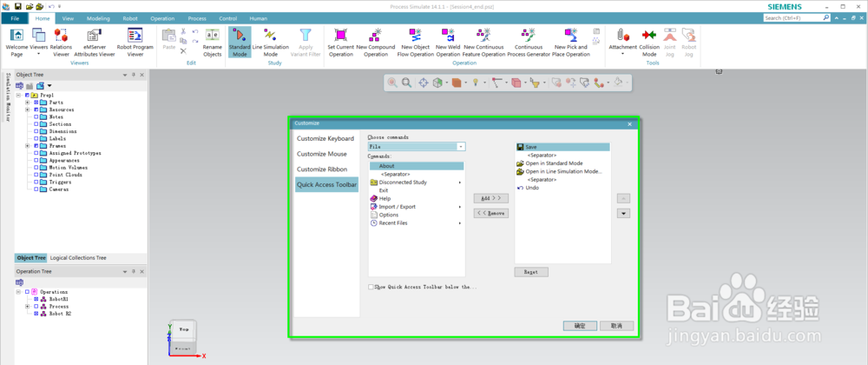The height and width of the screenshot is (365, 868).
Task: Collapse the Prep1 root node
Action: point(18,96)
